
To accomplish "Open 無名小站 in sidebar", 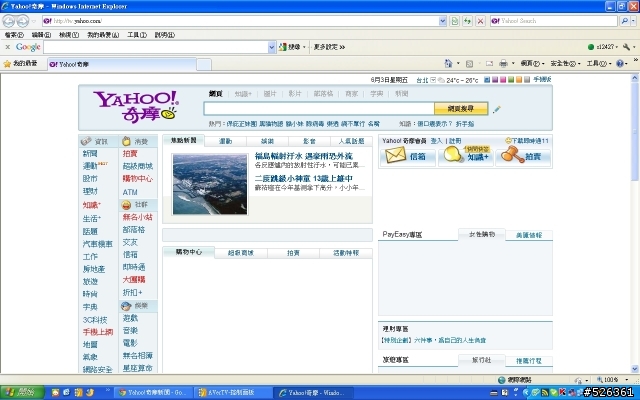I will pos(138,217).
